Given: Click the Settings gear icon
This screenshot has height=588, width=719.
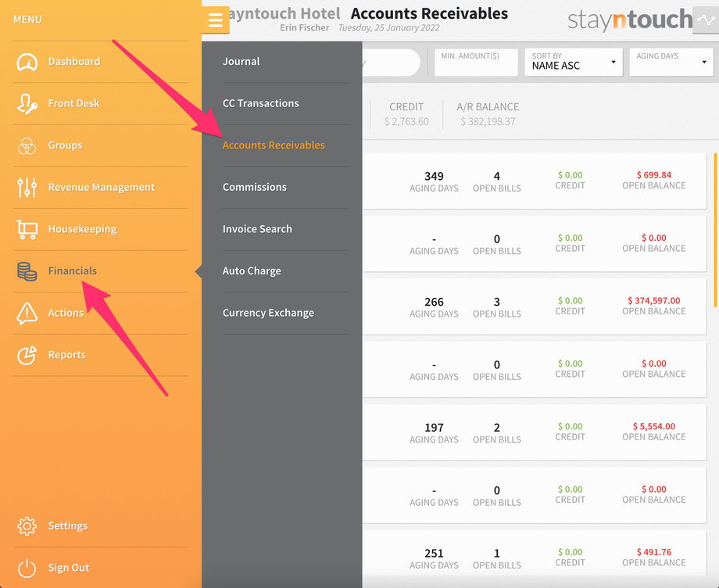Looking at the screenshot, I should click(27, 526).
